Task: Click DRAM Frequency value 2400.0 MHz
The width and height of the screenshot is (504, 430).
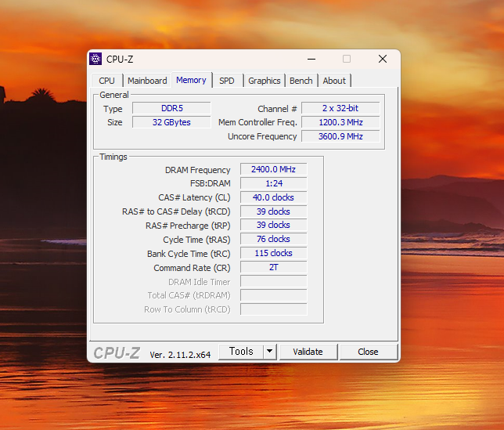Action: pyautogui.click(x=274, y=169)
